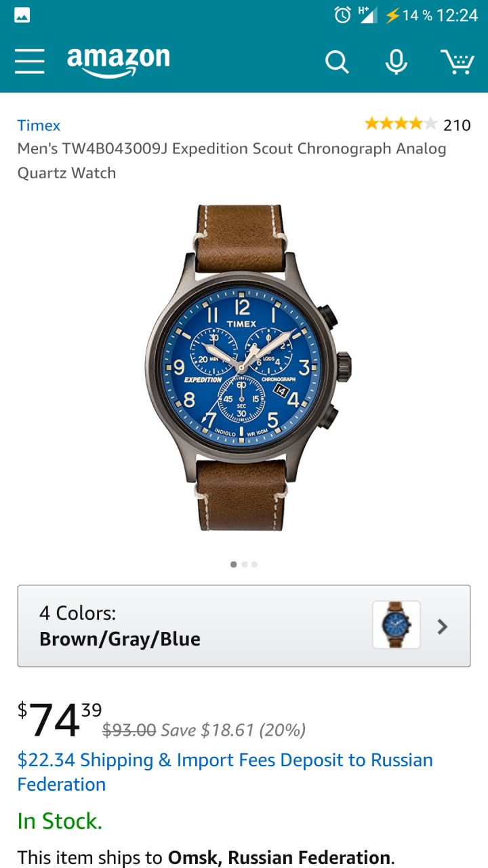View the 210 customer reviews count
This screenshot has width=488, height=868.
pyautogui.click(x=457, y=125)
